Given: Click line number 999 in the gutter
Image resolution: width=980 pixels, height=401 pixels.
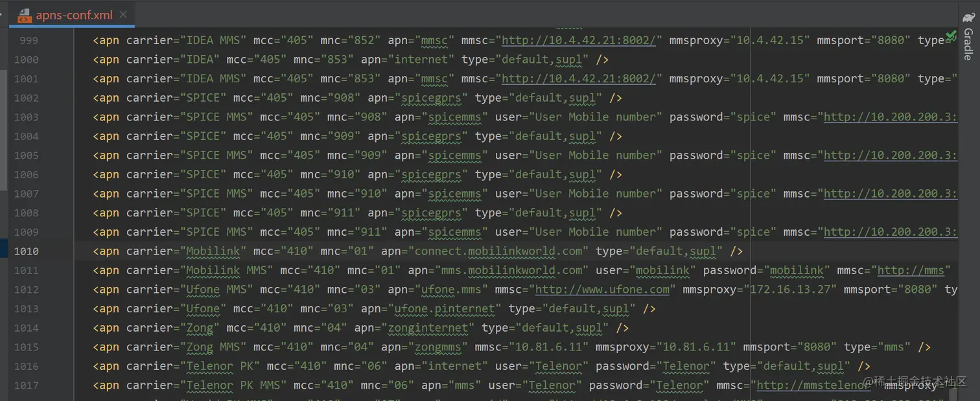Looking at the screenshot, I should [x=29, y=40].
